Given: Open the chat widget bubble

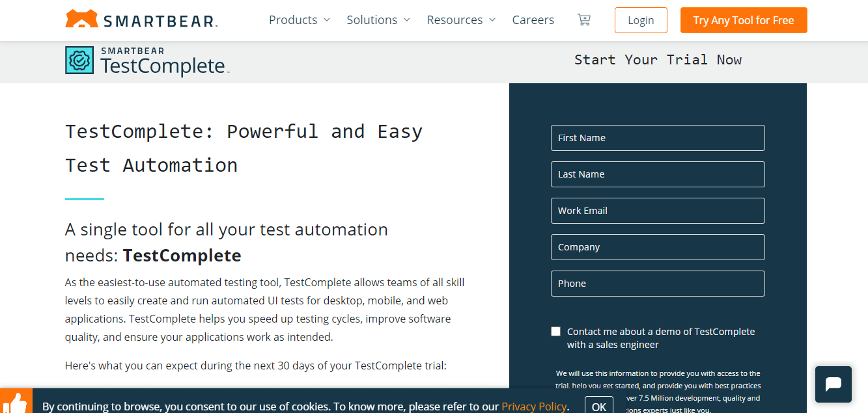Looking at the screenshot, I should pyautogui.click(x=833, y=384).
